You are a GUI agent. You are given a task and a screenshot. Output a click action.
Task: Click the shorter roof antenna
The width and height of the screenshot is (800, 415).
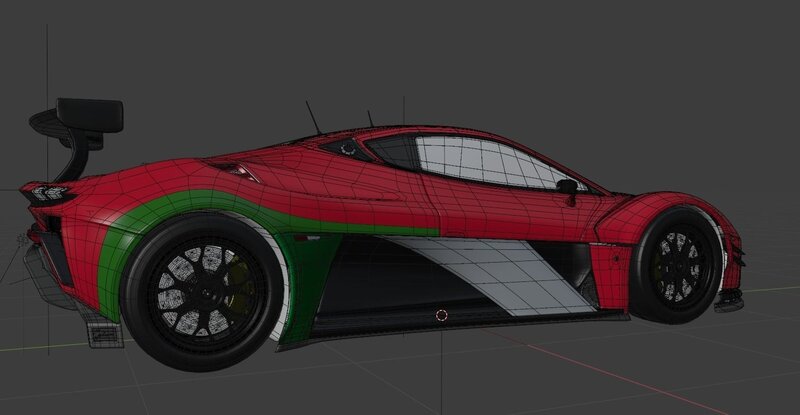(x=372, y=120)
